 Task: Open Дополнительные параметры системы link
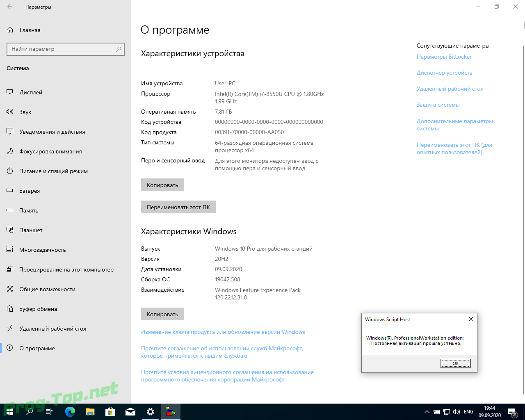click(455, 125)
